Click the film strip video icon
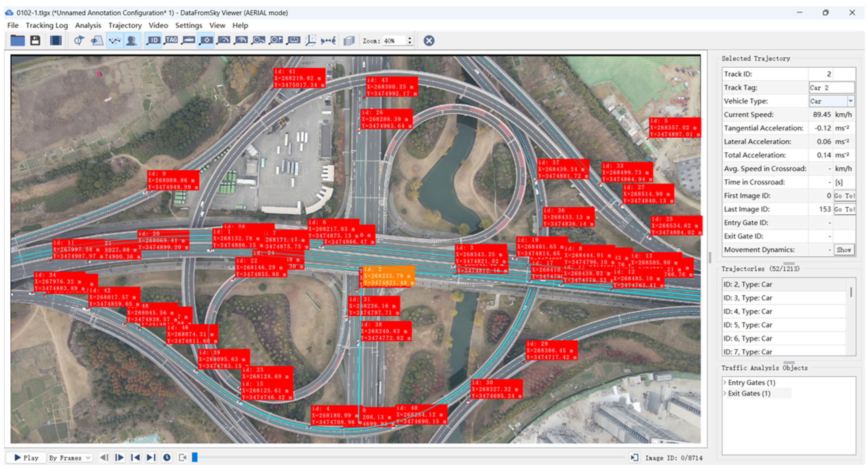 55,41
